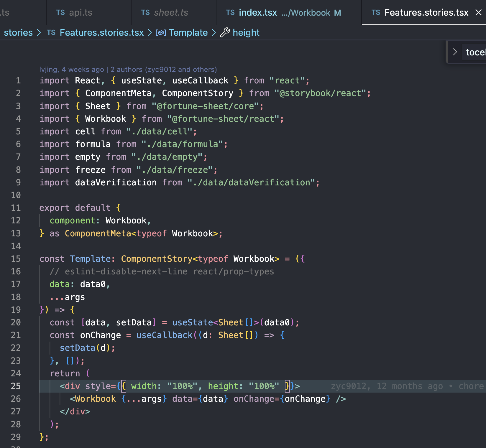
Task: Switch to the api.ts tab
Action: [80, 12]
